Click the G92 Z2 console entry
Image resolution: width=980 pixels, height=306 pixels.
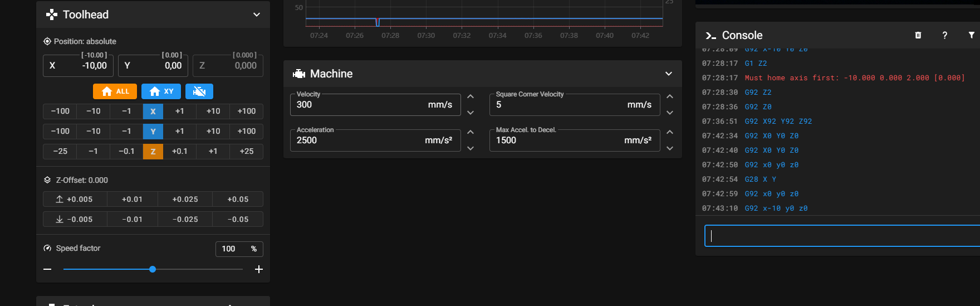(758, 93)
